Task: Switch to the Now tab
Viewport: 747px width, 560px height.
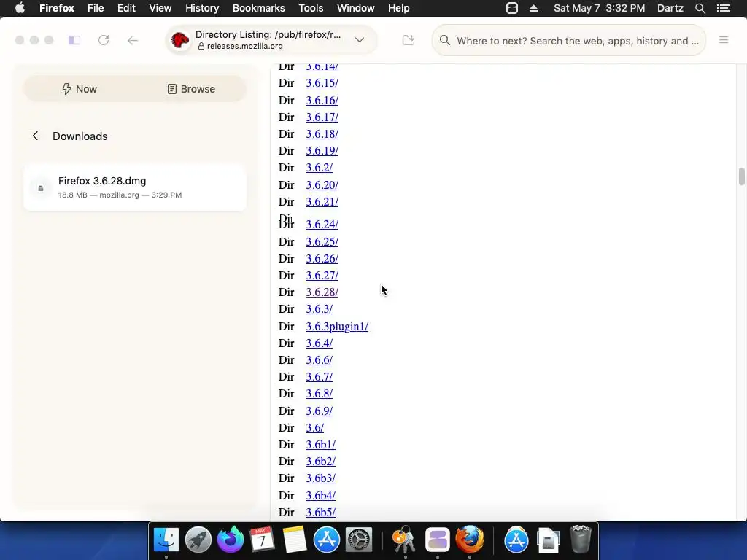Action: (80, 89)
